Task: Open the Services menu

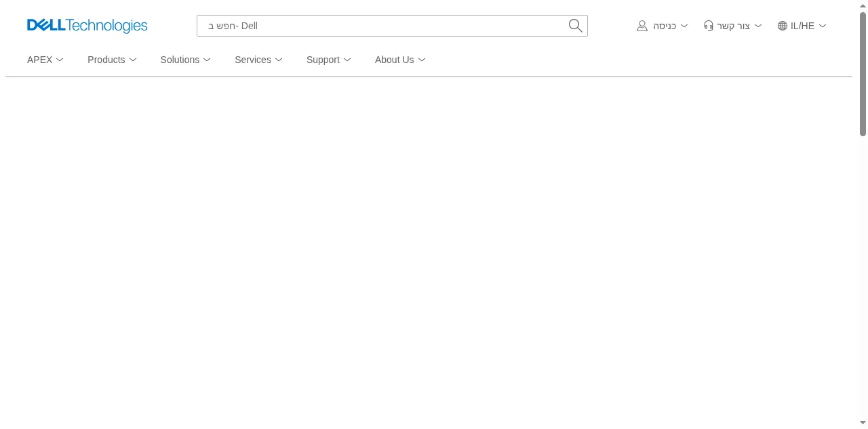Action: (258, 60)
